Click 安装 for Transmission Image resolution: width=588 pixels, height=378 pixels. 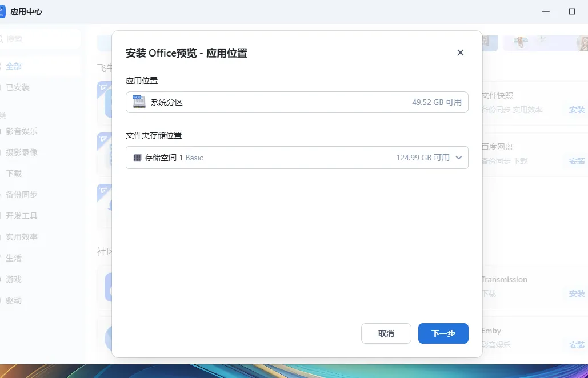pyautogui.click(x=577, y=293)
